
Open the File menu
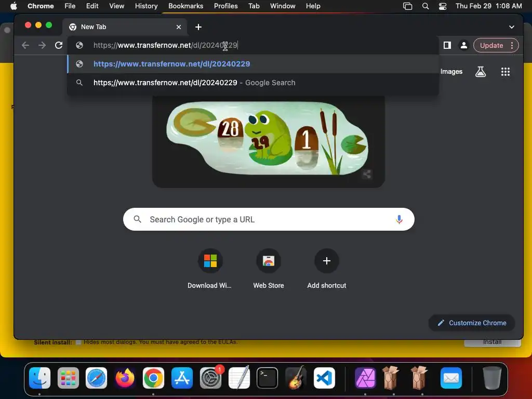click(70, 6)
